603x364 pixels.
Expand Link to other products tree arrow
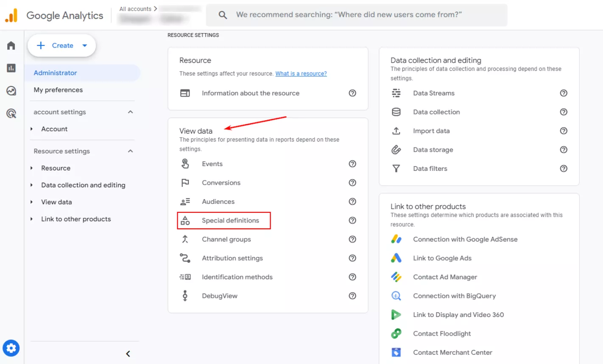point(31,219)
